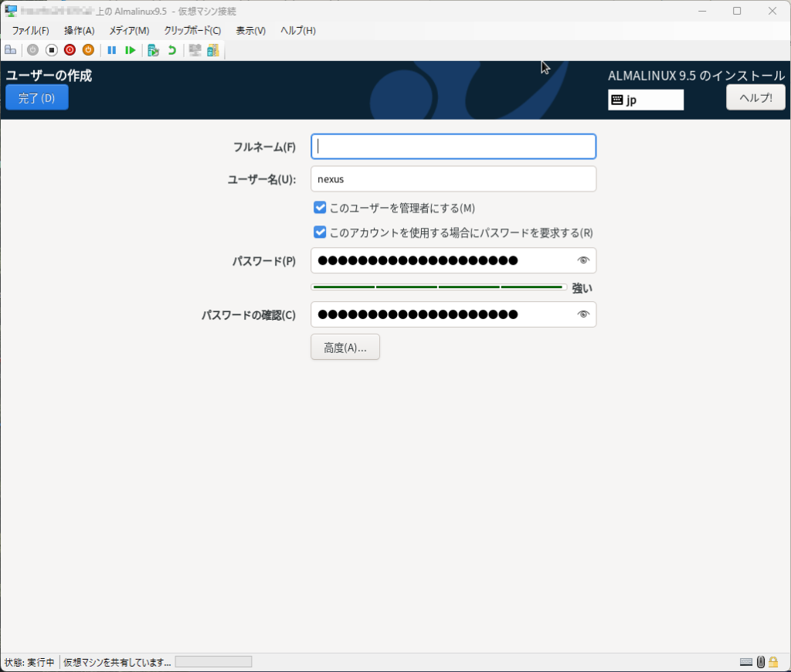Screen dimensions: 791x672
Task: Open the jp keyboard layout selector
Action: click(x=646, y=100)
